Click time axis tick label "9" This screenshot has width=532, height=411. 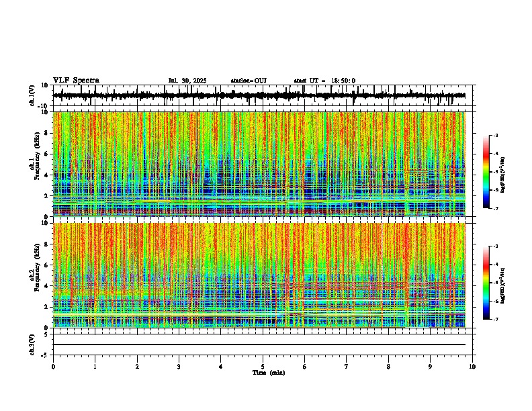pyautogui.click(x=430, y=367)
